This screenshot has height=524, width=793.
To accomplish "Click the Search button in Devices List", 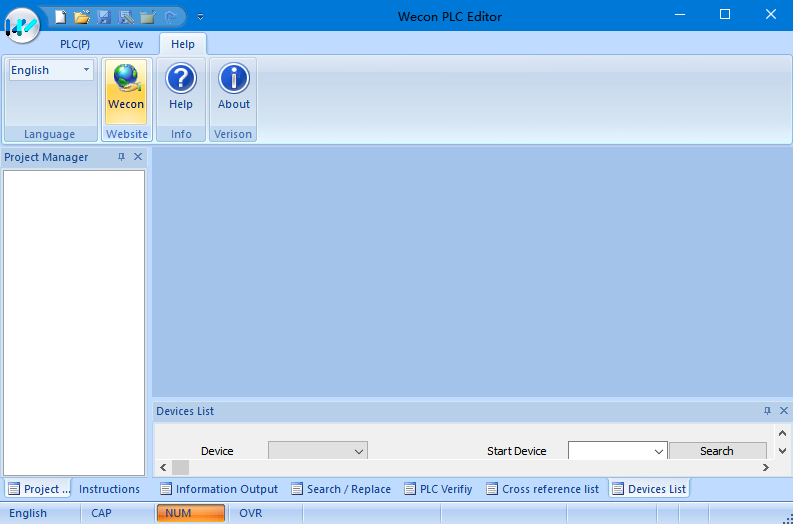I will point(718,451).
